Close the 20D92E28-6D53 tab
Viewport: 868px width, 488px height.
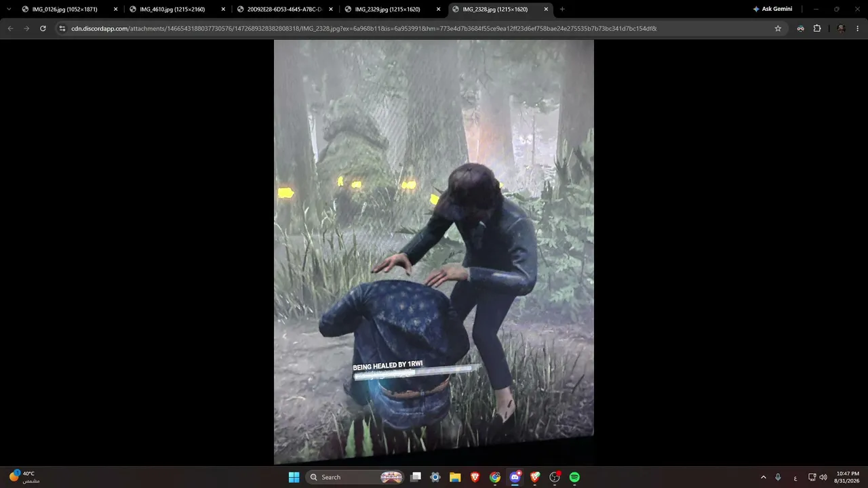pyautogui.click(x=331, y=9)
